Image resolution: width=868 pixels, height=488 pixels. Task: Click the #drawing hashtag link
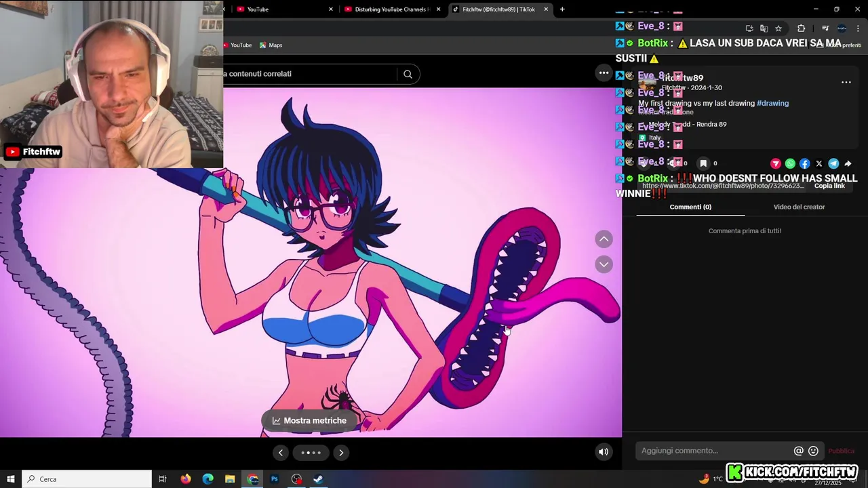click(x=772, y=103)
